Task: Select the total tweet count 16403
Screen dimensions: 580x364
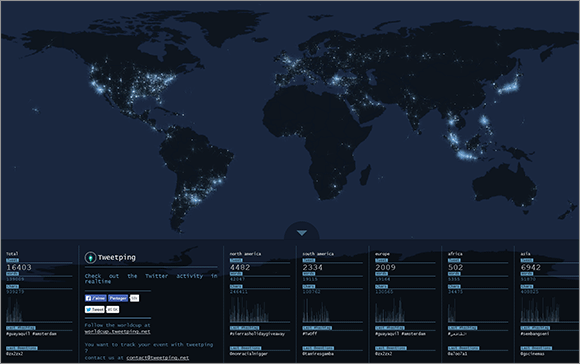Action: (19, 267)
